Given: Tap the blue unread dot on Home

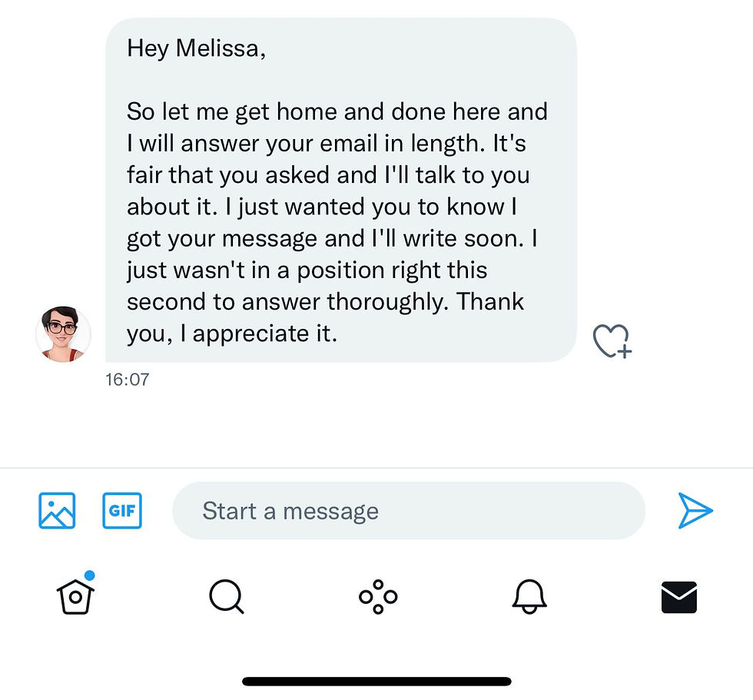Looking at the screenshot, I should point(89,576).
